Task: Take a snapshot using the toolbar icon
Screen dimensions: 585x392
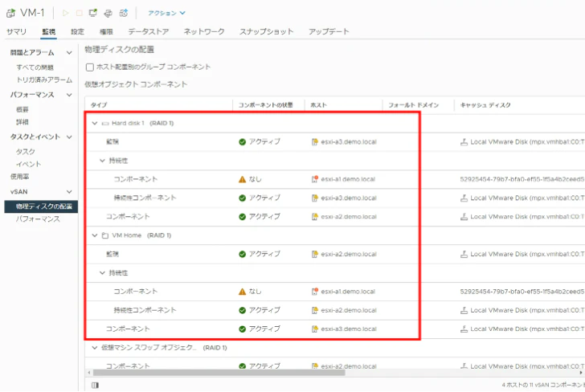Action: (x=124, y=13)
